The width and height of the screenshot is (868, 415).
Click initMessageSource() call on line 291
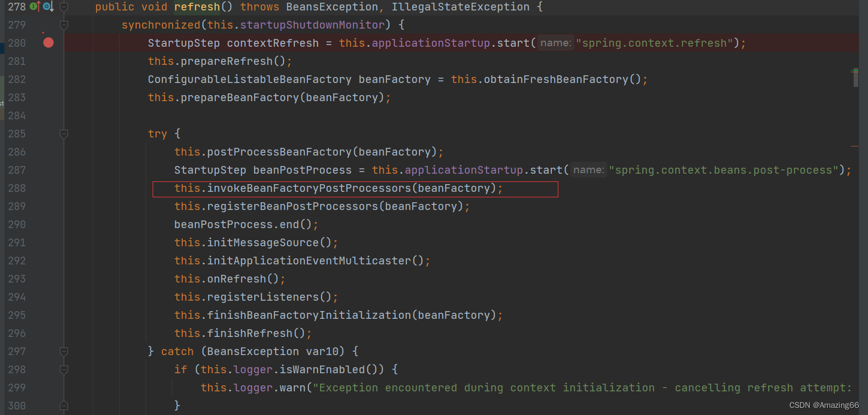pyautogui.click(x=270, y=242)
